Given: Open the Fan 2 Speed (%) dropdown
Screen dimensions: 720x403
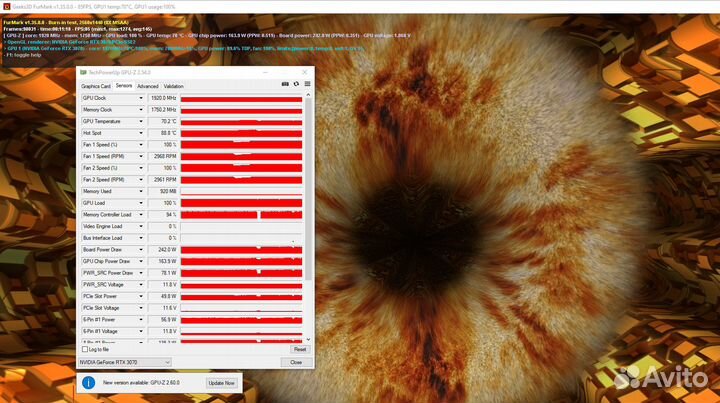Looking at the screenshot, I should click(x=141, y=168).
